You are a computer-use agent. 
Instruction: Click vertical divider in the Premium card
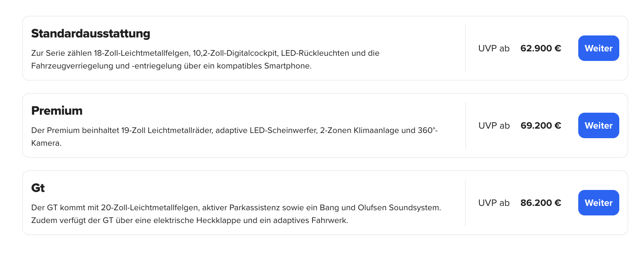coord(465,125)
